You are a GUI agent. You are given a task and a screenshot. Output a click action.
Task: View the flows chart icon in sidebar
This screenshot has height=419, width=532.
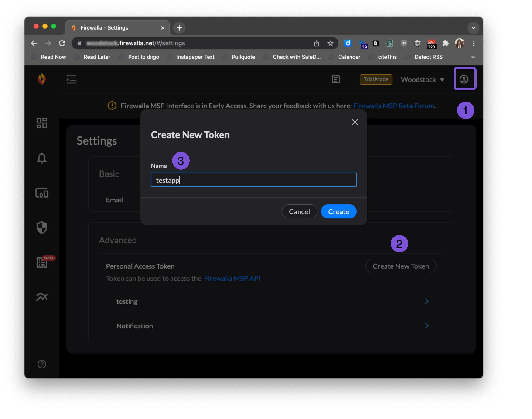click(42, 297)
